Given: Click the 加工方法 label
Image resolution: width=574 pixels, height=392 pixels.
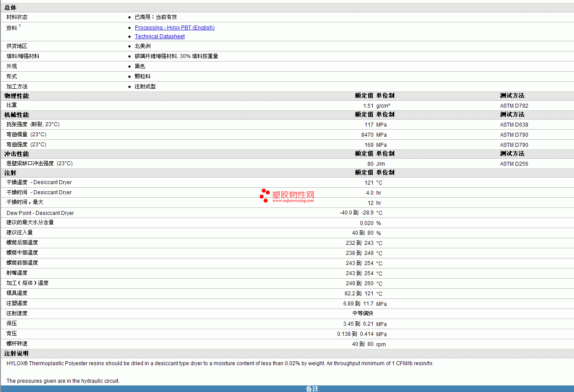Looking at the screenshot, I should pyautogui.click(x=17, y=87).
